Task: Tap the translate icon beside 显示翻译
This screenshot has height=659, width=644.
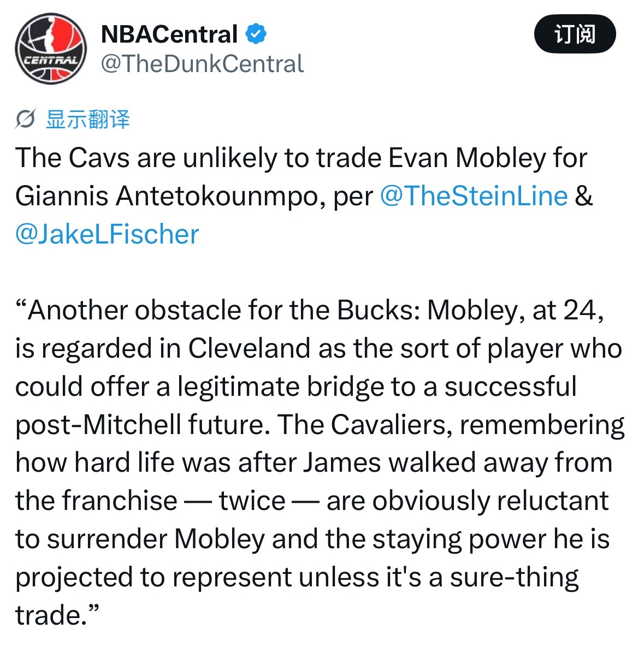Action: pos(26,119)
